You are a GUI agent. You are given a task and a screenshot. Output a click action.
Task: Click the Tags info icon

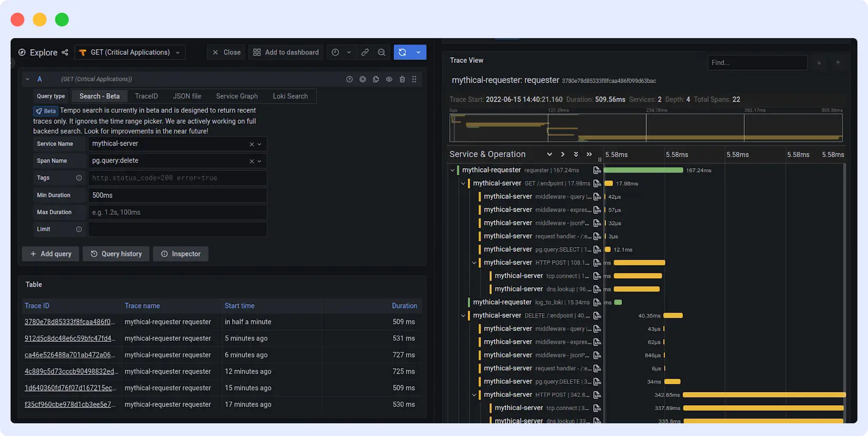pos(79,178)
